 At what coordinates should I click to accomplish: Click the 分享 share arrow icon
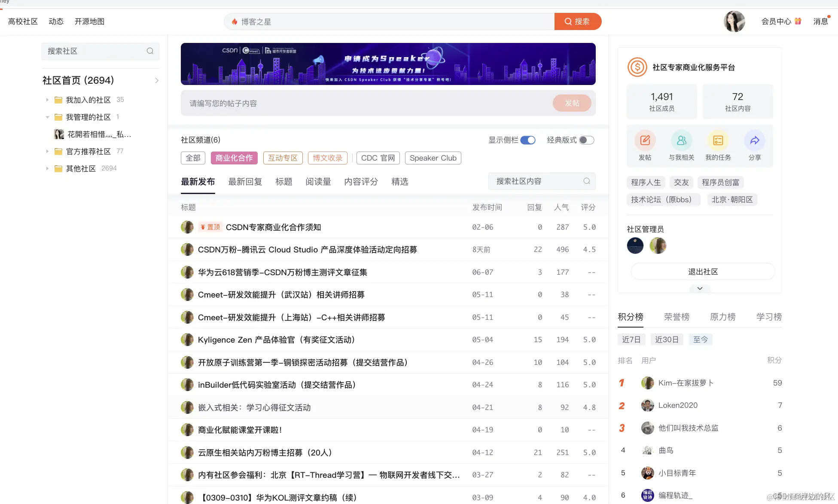(754, 140)
